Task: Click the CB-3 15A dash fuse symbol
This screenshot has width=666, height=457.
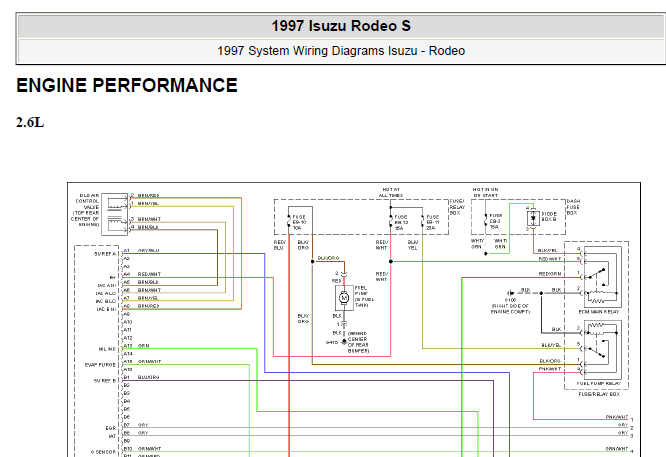Action: 485,221
